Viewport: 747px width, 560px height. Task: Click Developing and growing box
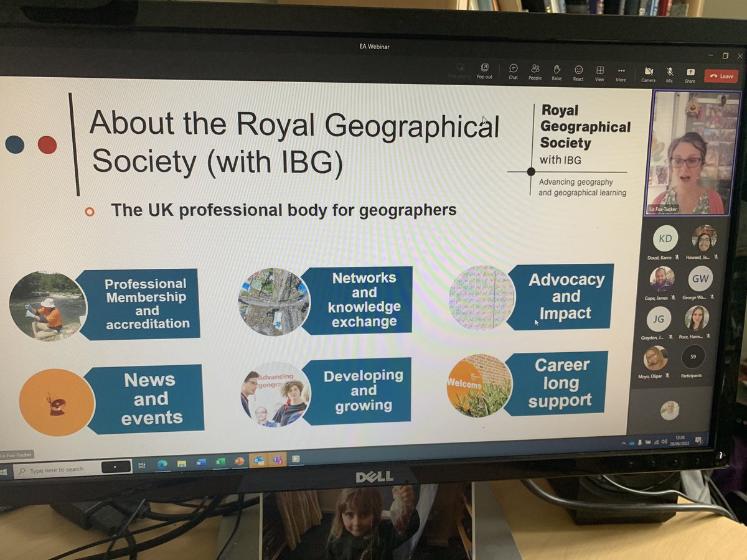tap(357, 391)
